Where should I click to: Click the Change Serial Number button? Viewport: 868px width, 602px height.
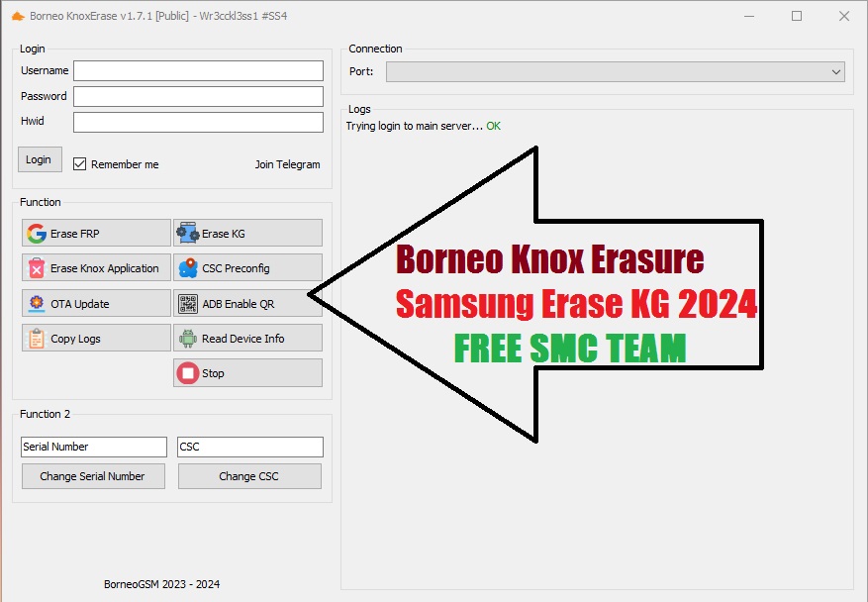point(94,476)
